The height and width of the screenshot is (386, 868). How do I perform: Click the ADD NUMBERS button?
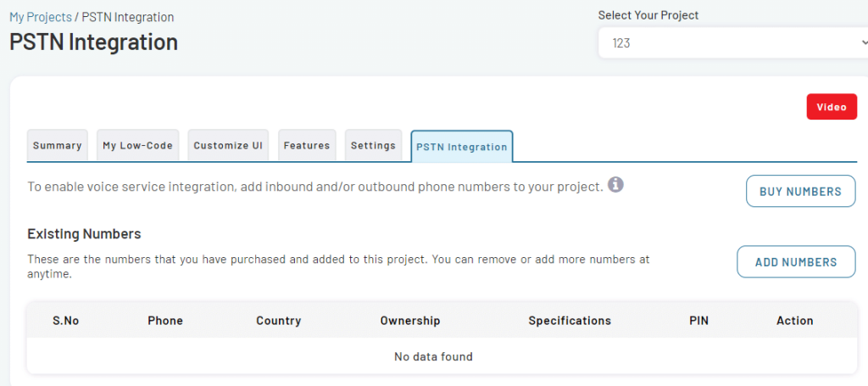click(796, 262)
